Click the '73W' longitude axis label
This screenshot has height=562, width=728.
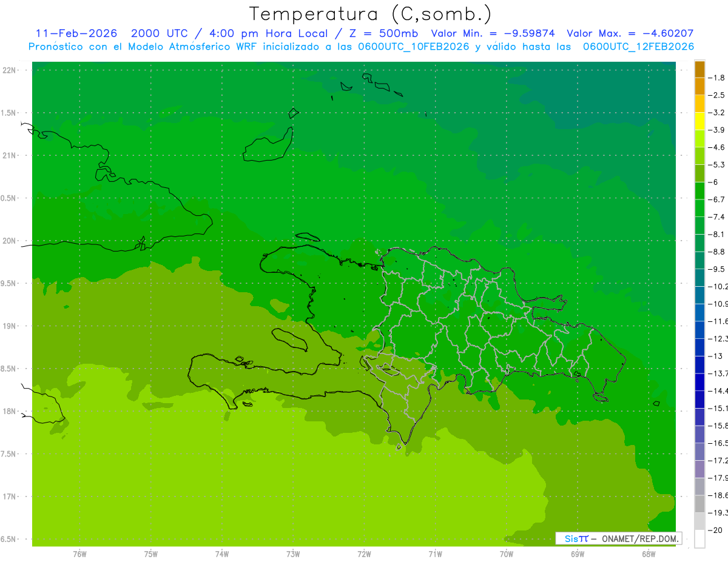(x=293, y=554)
